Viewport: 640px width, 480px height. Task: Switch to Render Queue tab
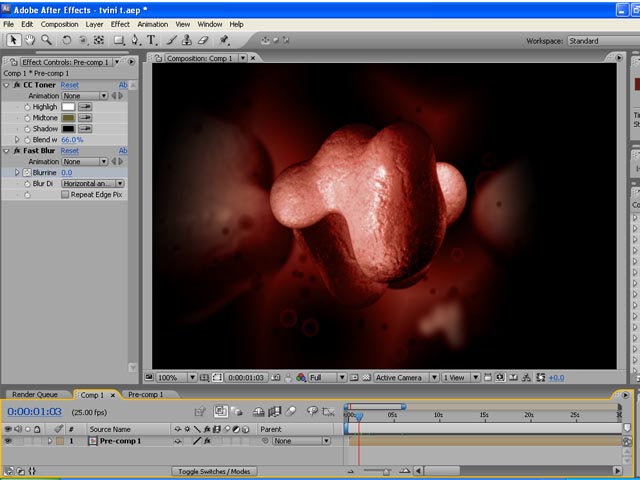(35, 395)
